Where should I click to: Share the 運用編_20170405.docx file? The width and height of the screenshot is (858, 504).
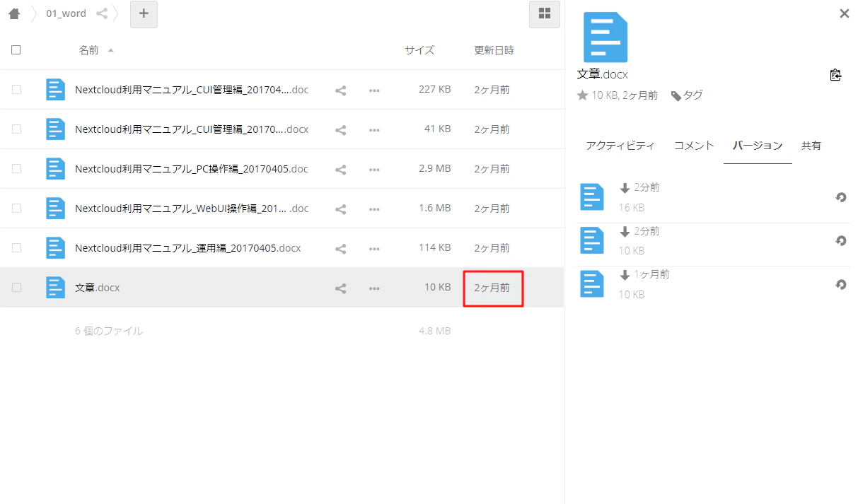341,249
